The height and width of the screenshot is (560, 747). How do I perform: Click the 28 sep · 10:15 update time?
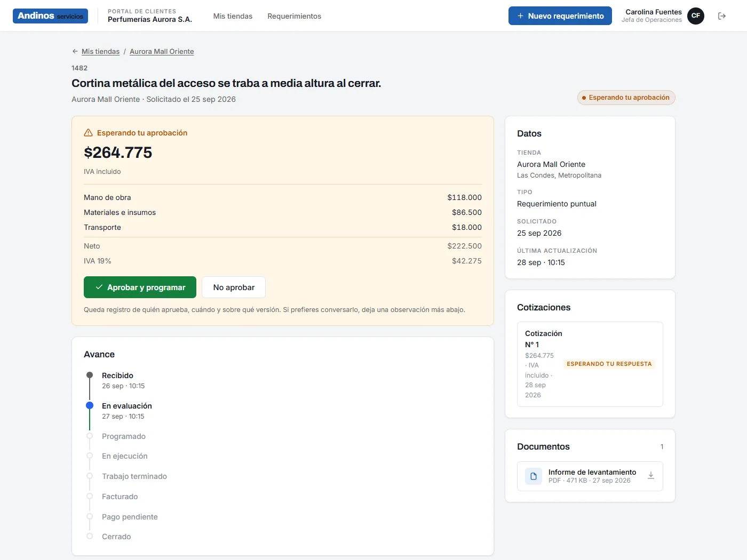pos(541,262)
